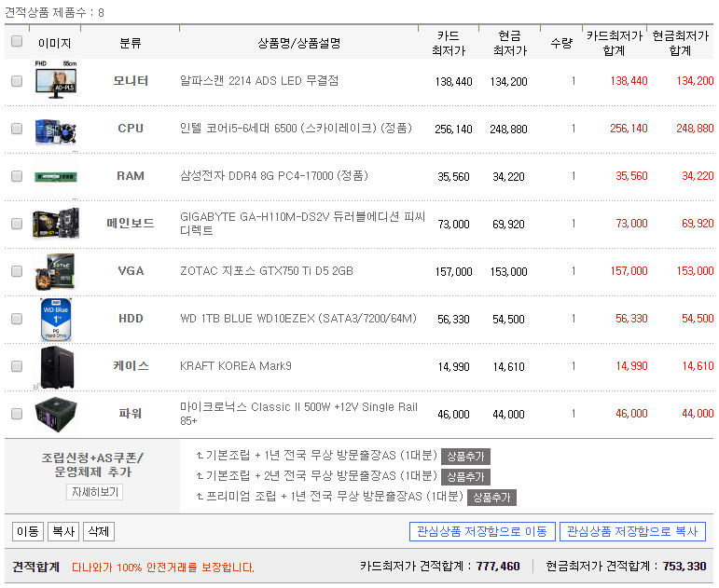Open the WD Blue HDD thumbnail
The width and height of the screenshot is (719, 588).
[56, 320]
